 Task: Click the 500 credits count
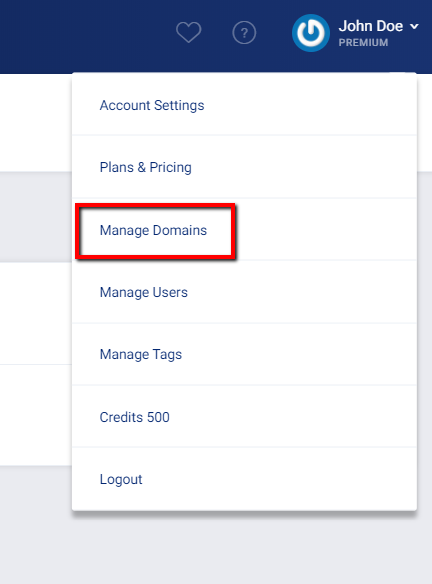[158, 417]
